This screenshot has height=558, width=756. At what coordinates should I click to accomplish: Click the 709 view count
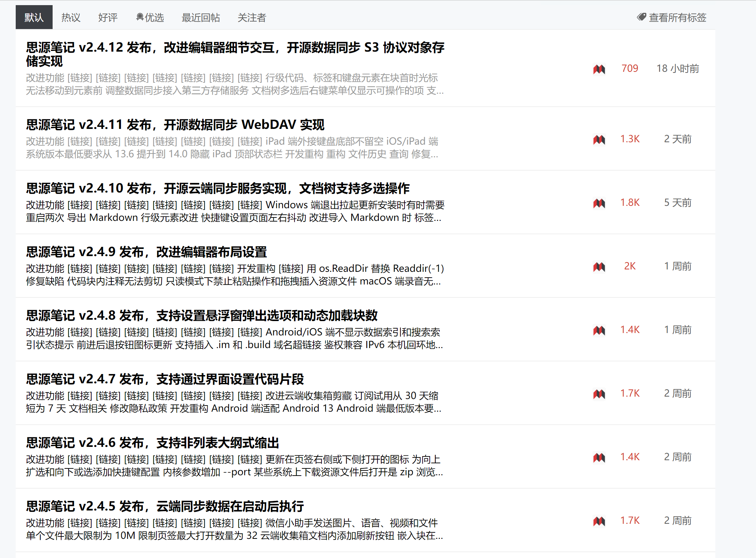pos(630,68)
